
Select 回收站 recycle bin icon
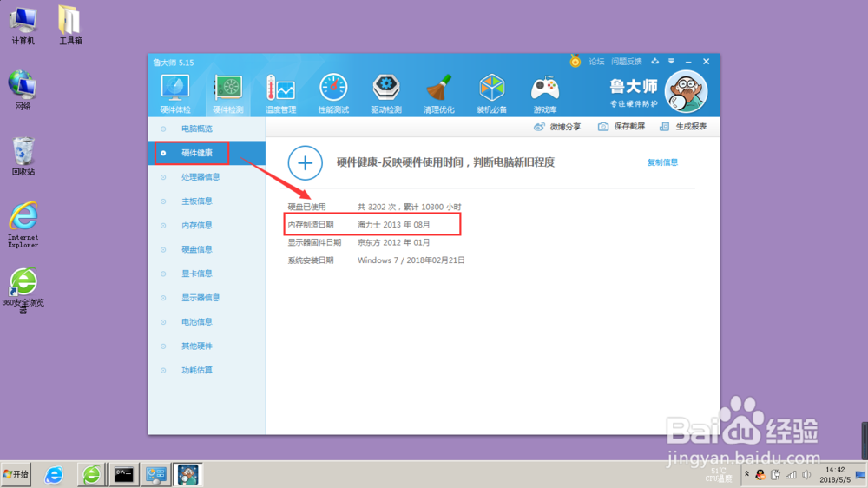[23, 156]
